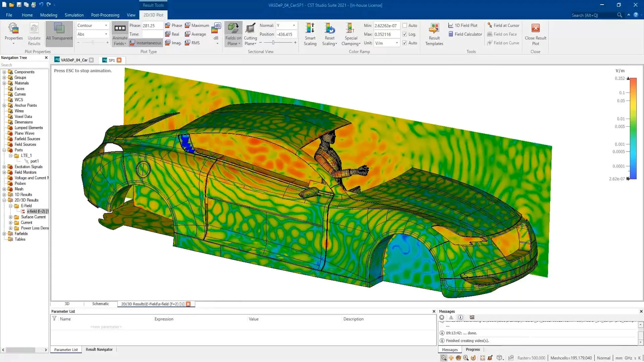Open the 1D Field Plot tool

coord(463,25)
